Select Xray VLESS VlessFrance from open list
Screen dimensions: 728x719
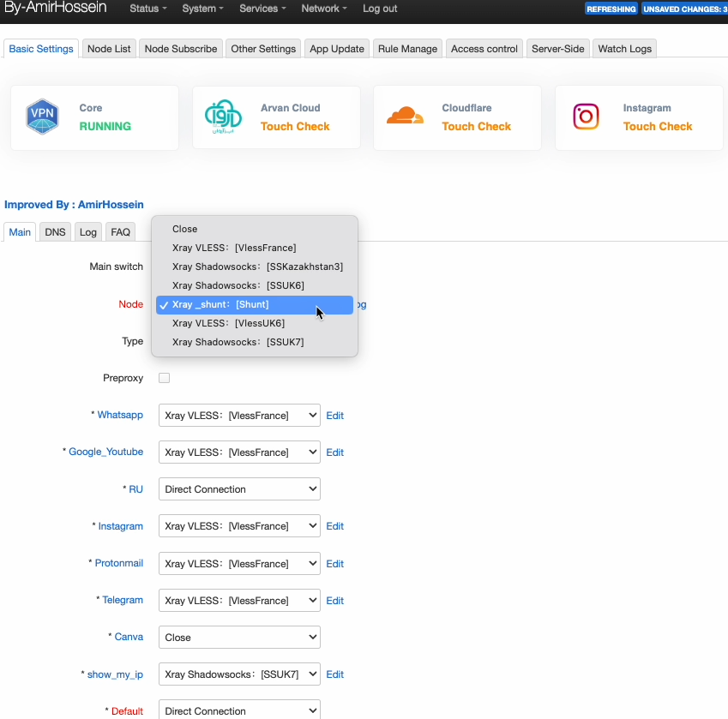(x=234, y=248)
